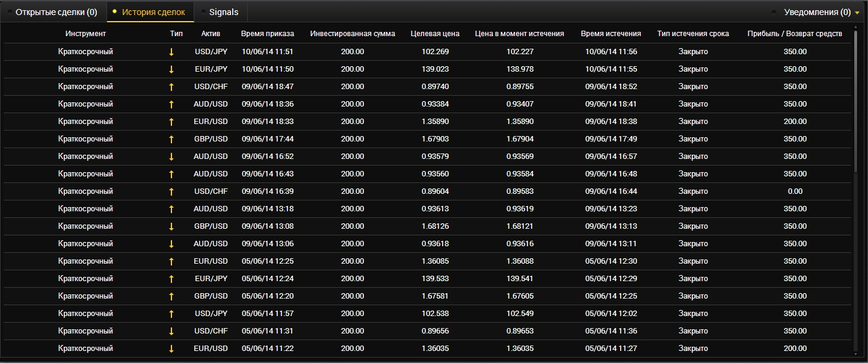Expand the Уведомления dropdown arrow
The width and height of the screenshot is (868, 363).
point(857,13)
